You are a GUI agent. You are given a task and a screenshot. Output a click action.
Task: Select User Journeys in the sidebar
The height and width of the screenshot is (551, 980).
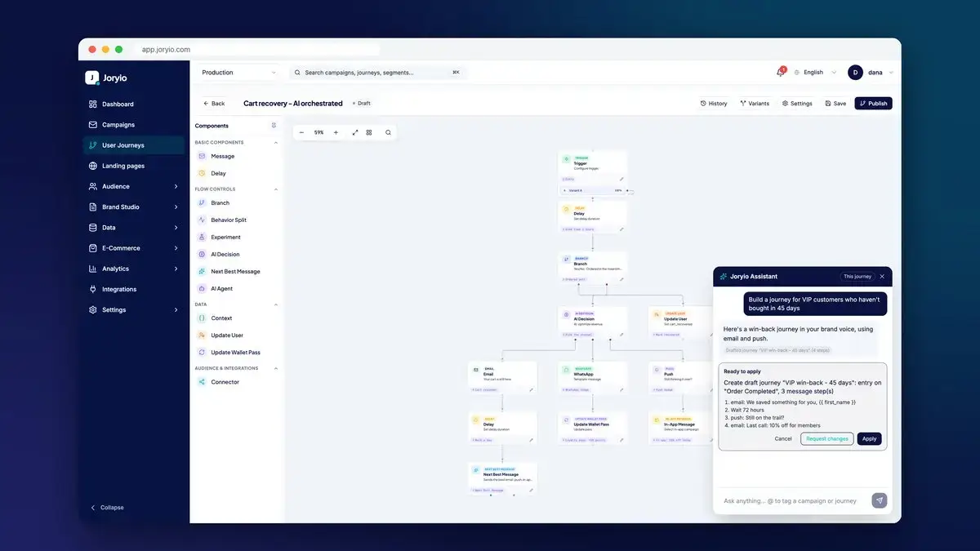click(135, 145)
